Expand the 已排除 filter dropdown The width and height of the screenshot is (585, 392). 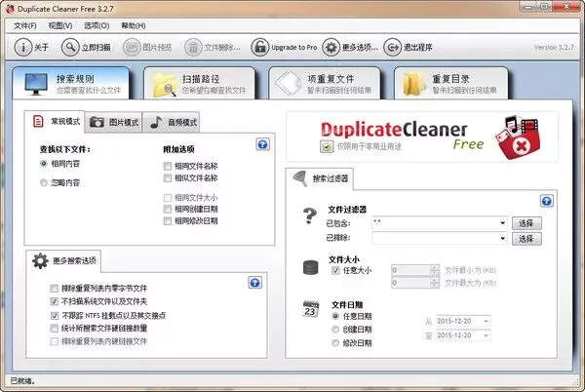tap(502, 238)
